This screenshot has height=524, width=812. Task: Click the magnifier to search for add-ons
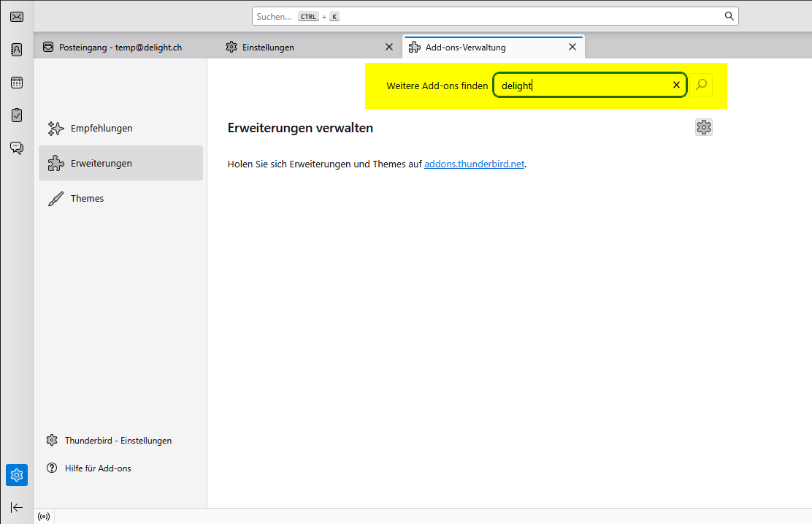tap(701, 85)
